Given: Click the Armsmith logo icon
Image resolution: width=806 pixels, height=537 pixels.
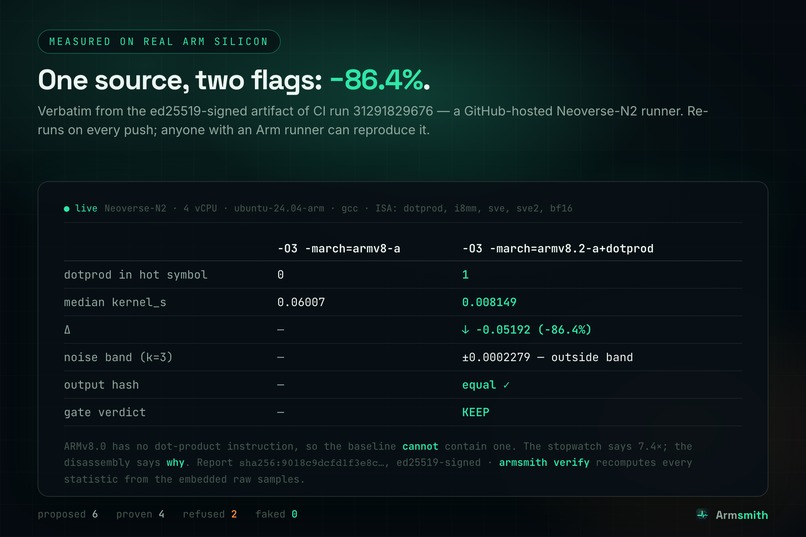Looking at the screenshot, I should click(x=702, y=514).
